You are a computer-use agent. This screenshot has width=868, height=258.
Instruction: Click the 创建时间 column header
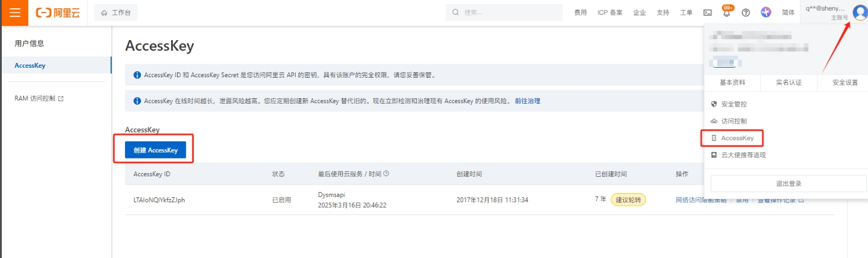coord(469,174)
